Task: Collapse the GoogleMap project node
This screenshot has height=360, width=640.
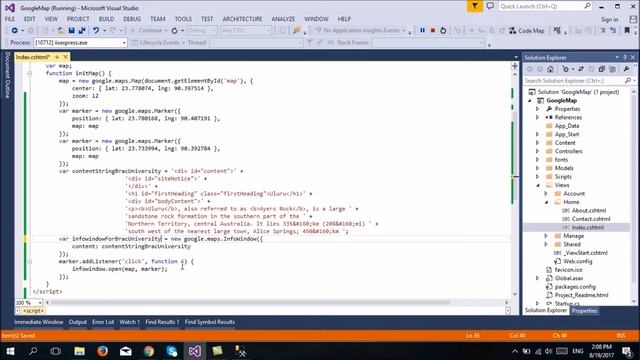Action: 530,100
